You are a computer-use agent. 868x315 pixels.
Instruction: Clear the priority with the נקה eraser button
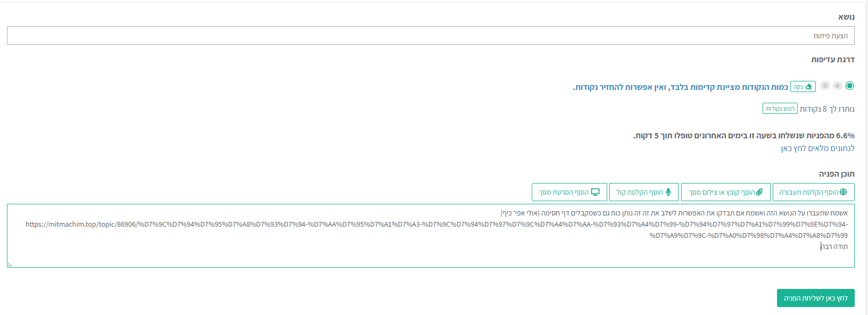803,87
